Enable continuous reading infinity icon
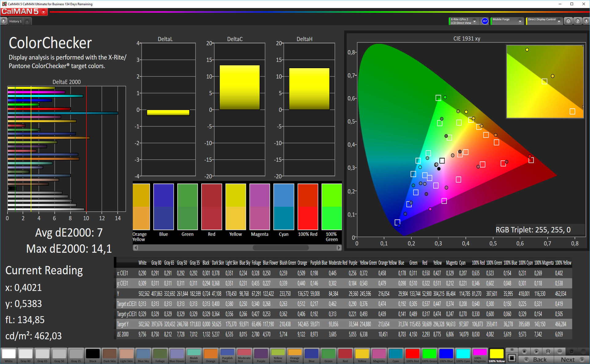The height and width of the screenshot is (364, 590). point(560,351)
